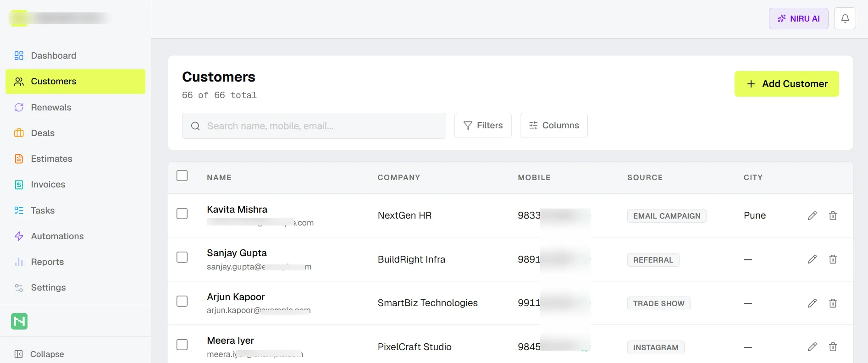The width and height of the screenshot is (868, 363).
Task: Click the Pune city cell
Action: point(755,215)
